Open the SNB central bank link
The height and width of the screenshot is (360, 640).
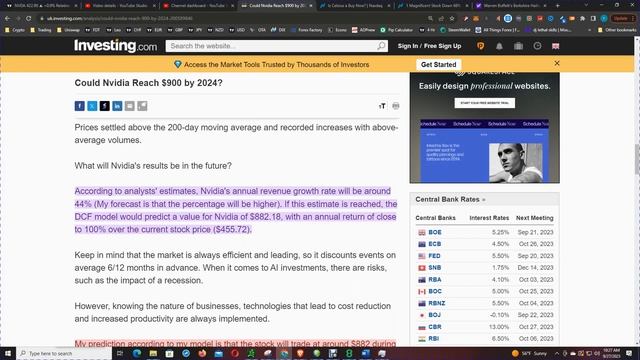pos(434,268)
